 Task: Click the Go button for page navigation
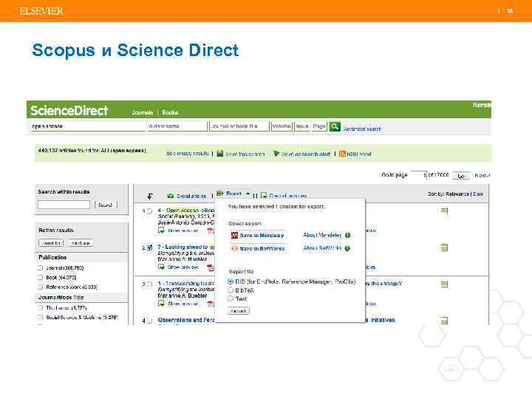click(461, 176)
